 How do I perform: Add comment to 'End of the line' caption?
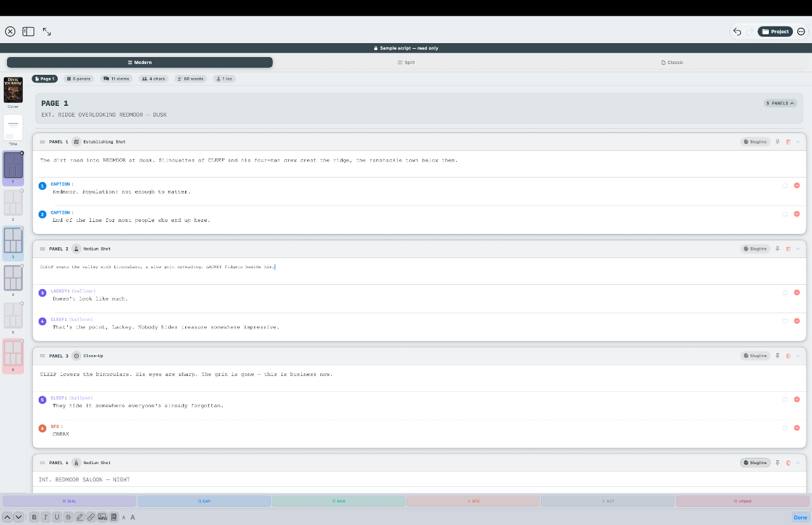pyautogui.click(x=785, y=214)
